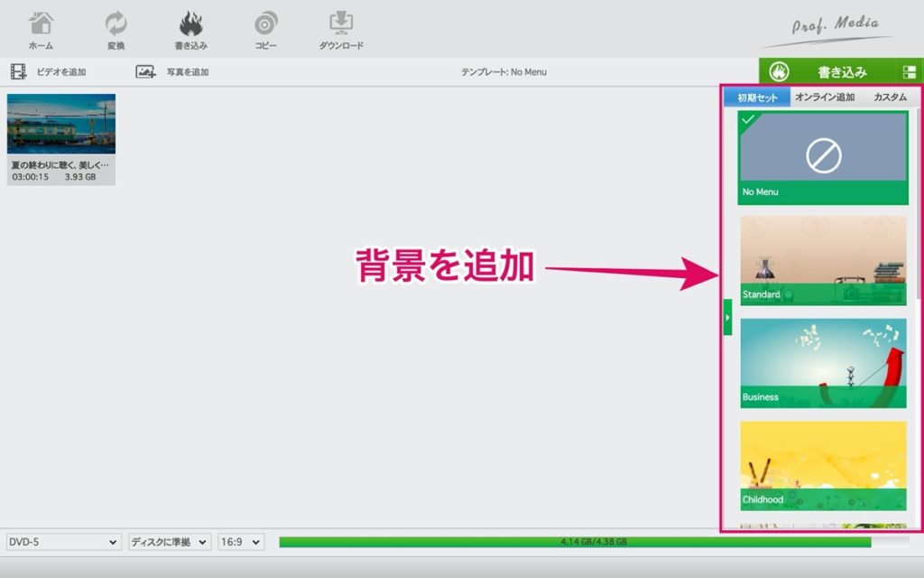This screenshot has height=578, width=924.
Task: Choose the Standard menu template
Action: [823, 261]
